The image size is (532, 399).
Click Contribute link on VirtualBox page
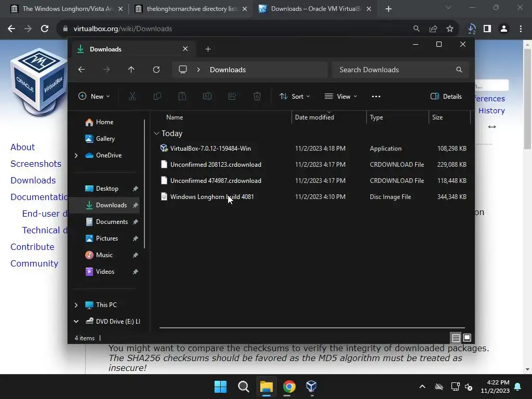pyautogui.click(x=32, y=247)
